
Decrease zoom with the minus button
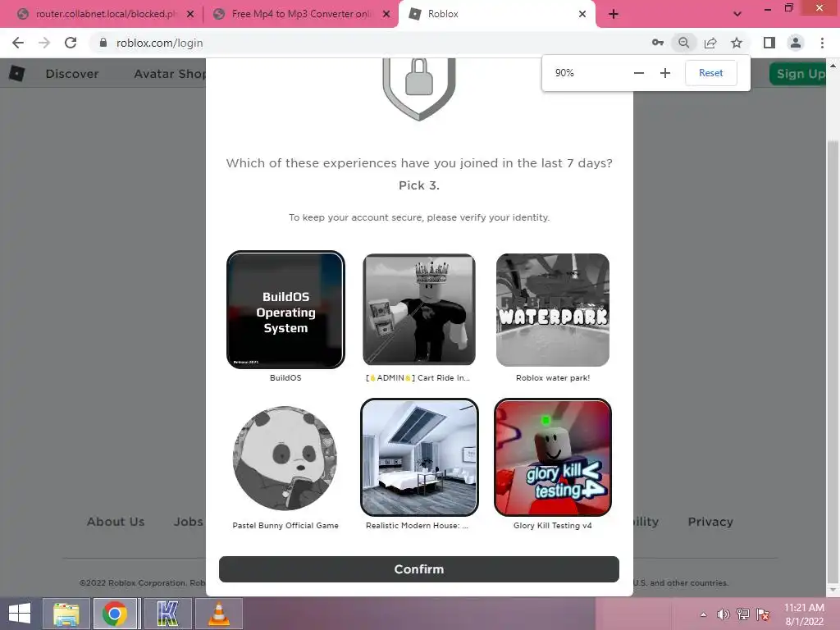(638, 73)
